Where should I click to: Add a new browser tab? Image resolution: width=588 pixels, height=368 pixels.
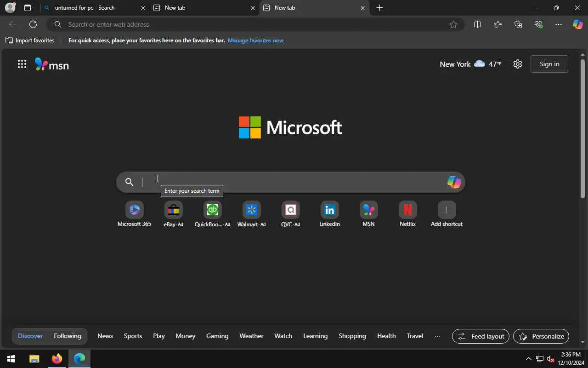pos(379,8)
